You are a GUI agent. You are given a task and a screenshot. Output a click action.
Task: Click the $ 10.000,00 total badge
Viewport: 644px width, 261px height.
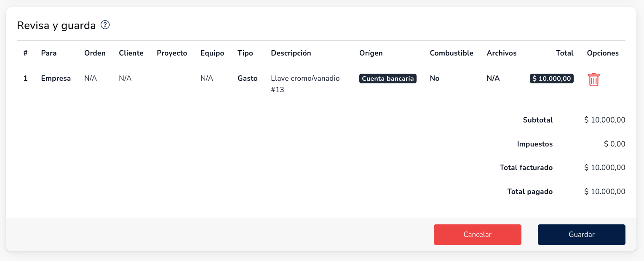point(551,79)
